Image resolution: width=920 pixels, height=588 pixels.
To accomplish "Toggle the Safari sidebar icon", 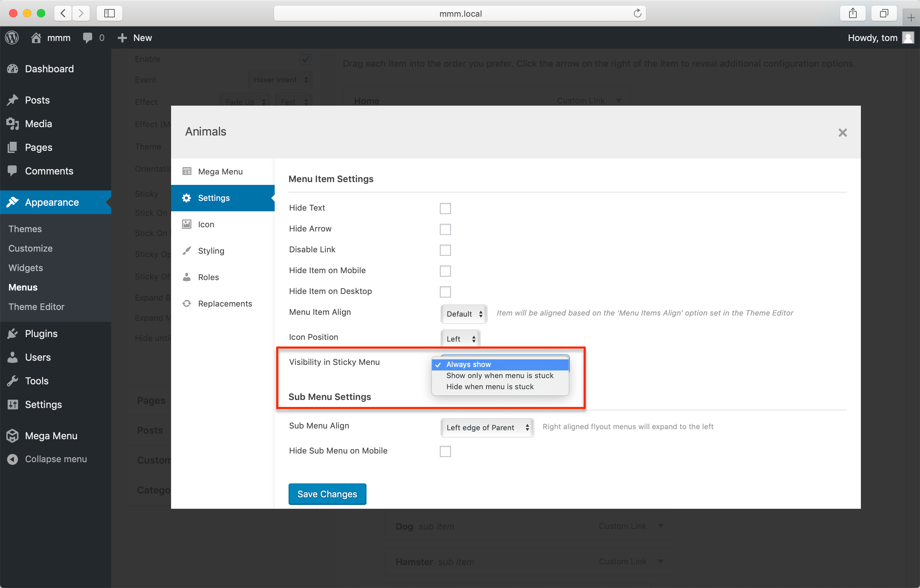I will [109, 14].
